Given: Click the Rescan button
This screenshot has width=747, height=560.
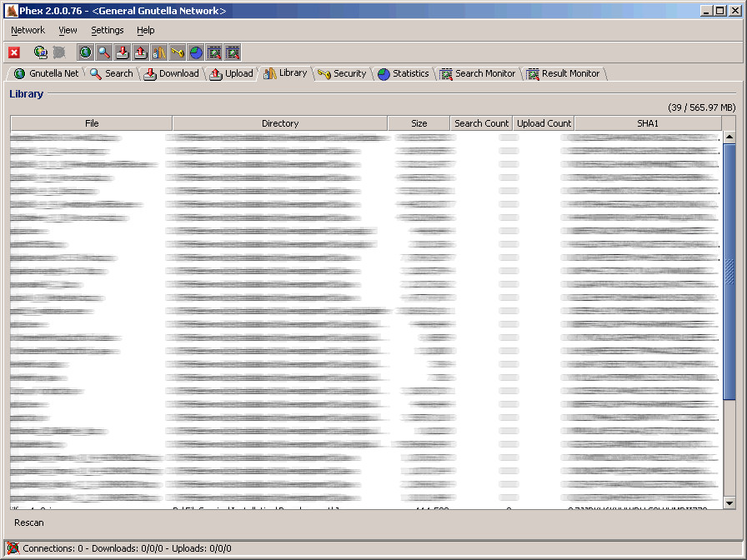Looking at the screenshot, I should 29,522.
